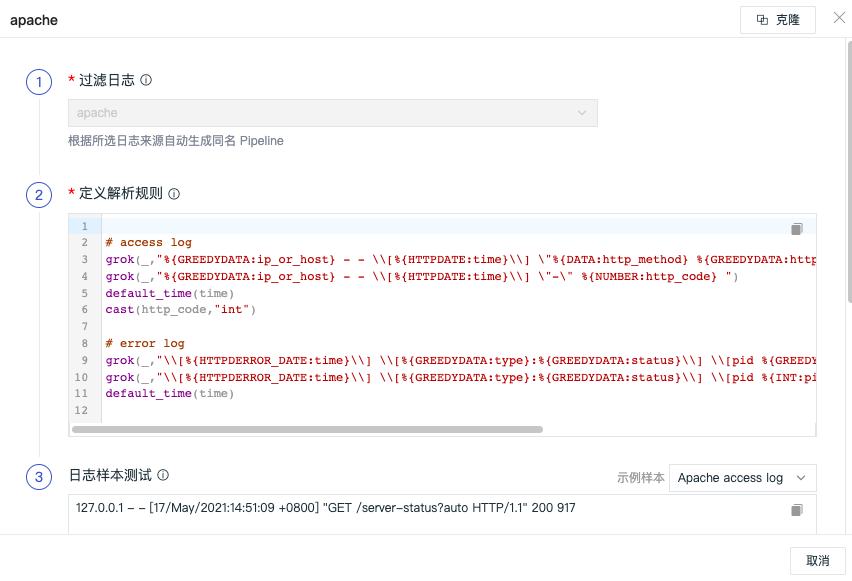Image resolution: width=852 pixels, height=581 pixels.
Task: Click info icon beside 日志样本测试
Action: 163,475
